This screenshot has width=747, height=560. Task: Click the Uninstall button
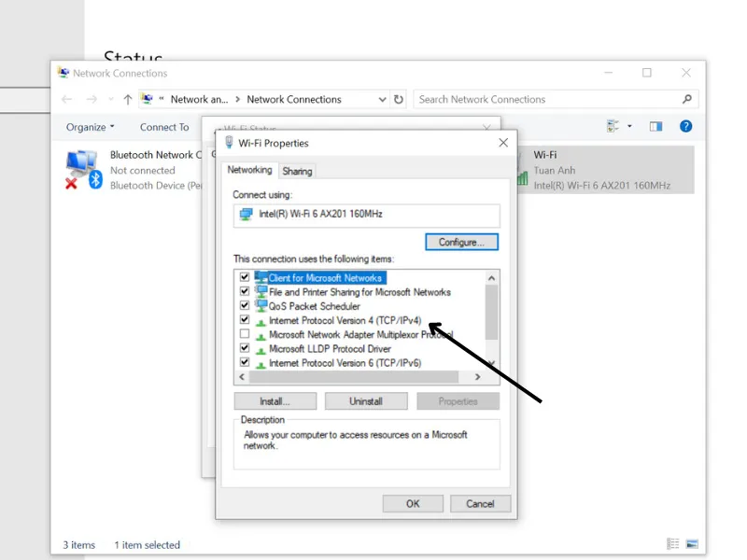tap(366, 401)
